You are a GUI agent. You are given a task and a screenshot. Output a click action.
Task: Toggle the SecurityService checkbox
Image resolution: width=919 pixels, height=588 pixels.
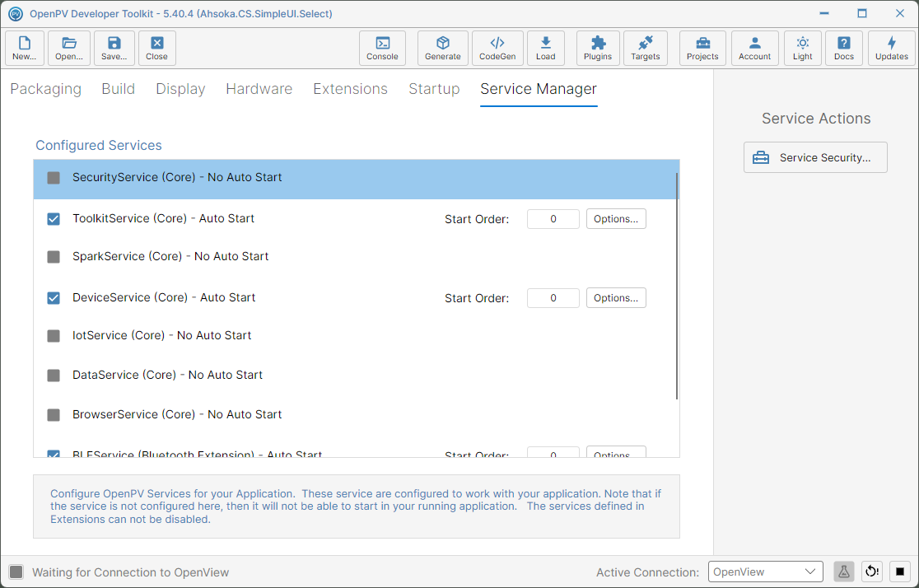[x=54, y=178]
